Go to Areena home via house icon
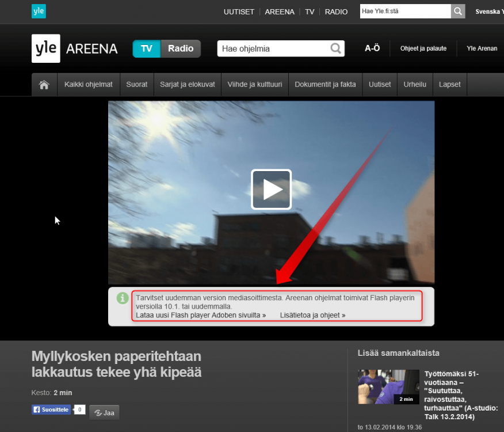 44,85
